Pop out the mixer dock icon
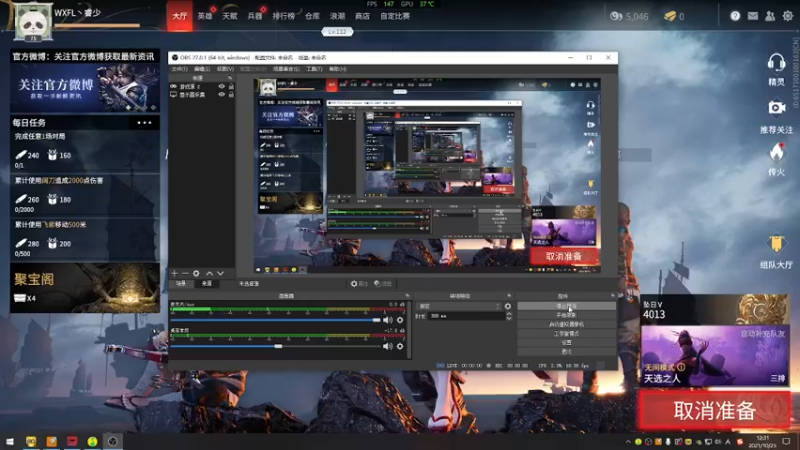The height and width of the screenshot is (450, 800). coord(407,296)
